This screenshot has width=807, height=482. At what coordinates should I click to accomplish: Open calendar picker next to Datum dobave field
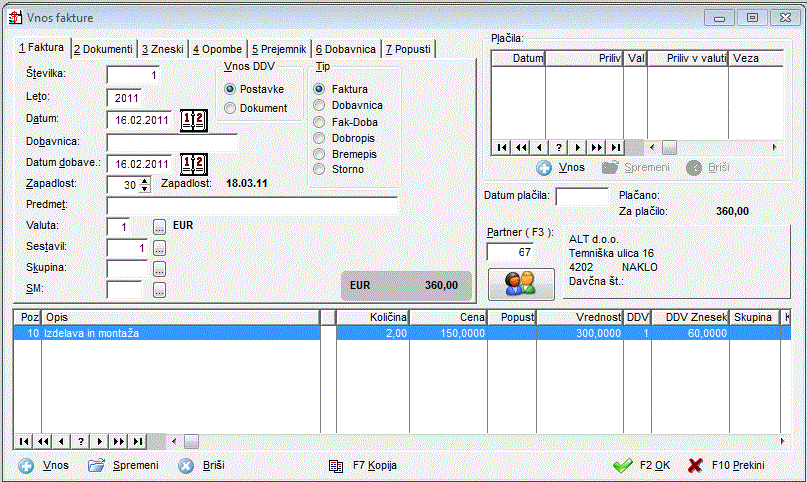pyautogui.click(x=191, y=164)
